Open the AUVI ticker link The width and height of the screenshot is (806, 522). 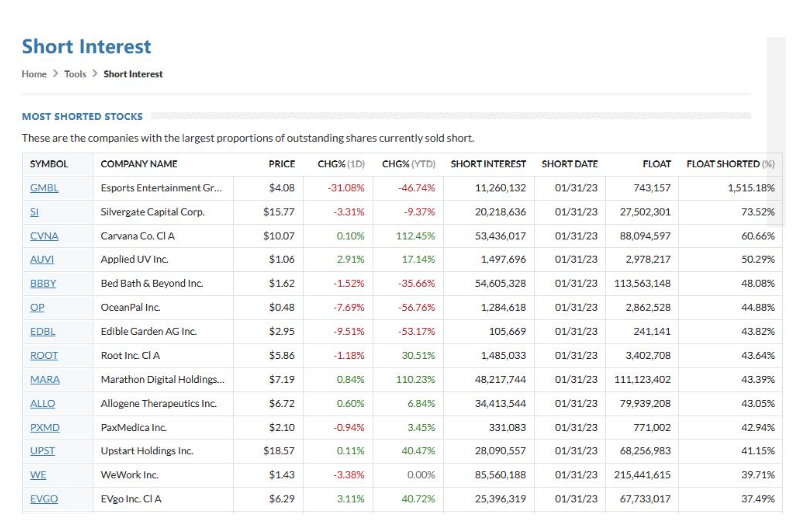[42, 259]
